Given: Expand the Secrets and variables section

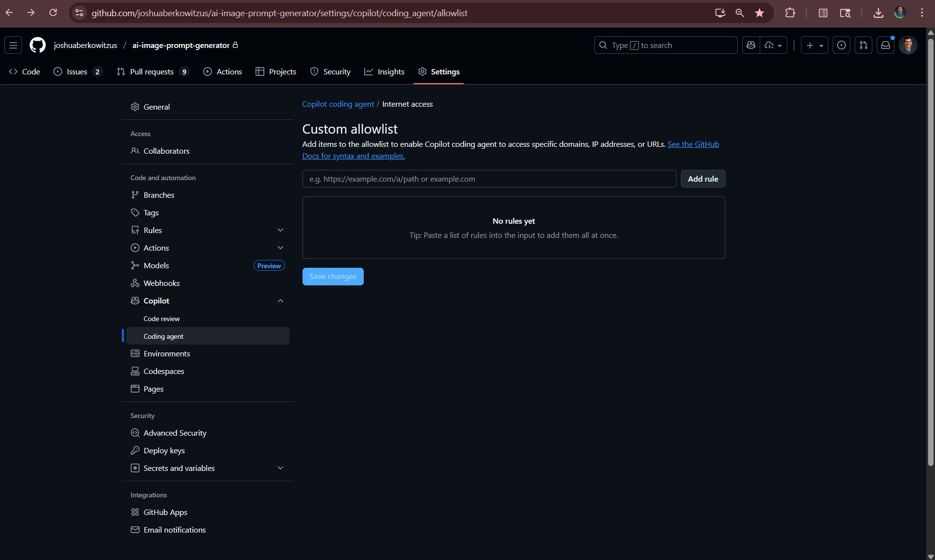Looking at the screenshot, I should click(280, 468).
